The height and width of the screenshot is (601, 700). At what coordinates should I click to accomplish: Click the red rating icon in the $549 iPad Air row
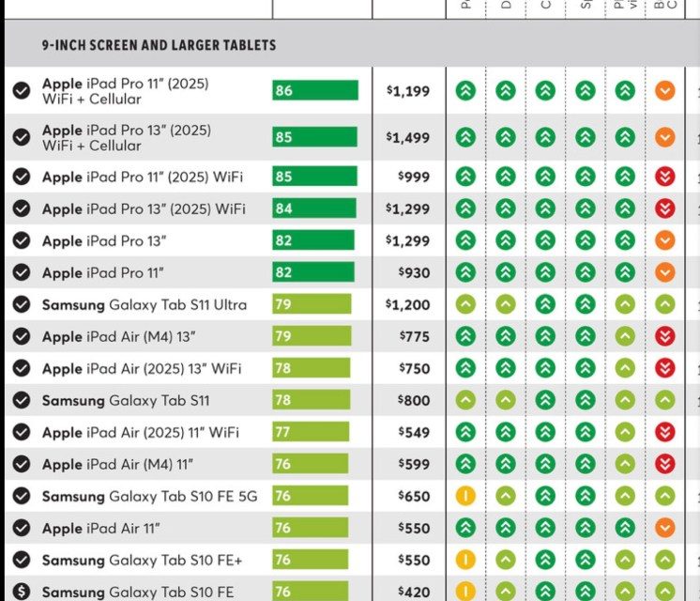point(664,432)
